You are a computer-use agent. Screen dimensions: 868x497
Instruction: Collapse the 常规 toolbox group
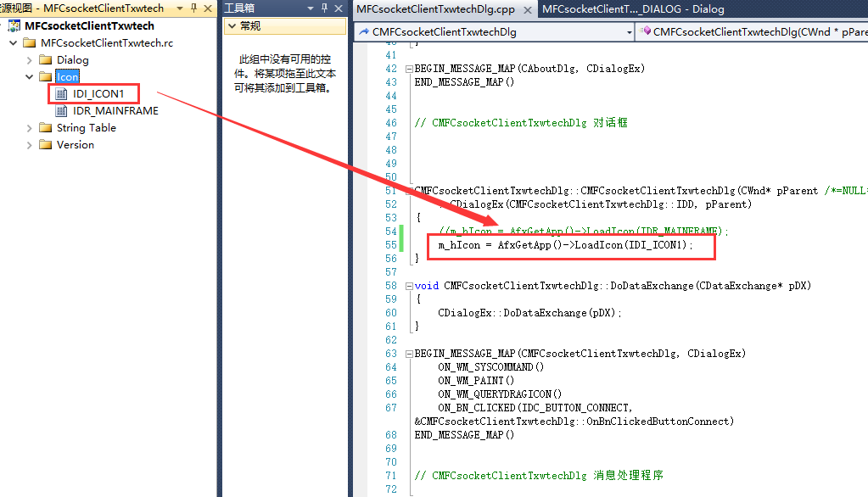click(x=232, y=26)
